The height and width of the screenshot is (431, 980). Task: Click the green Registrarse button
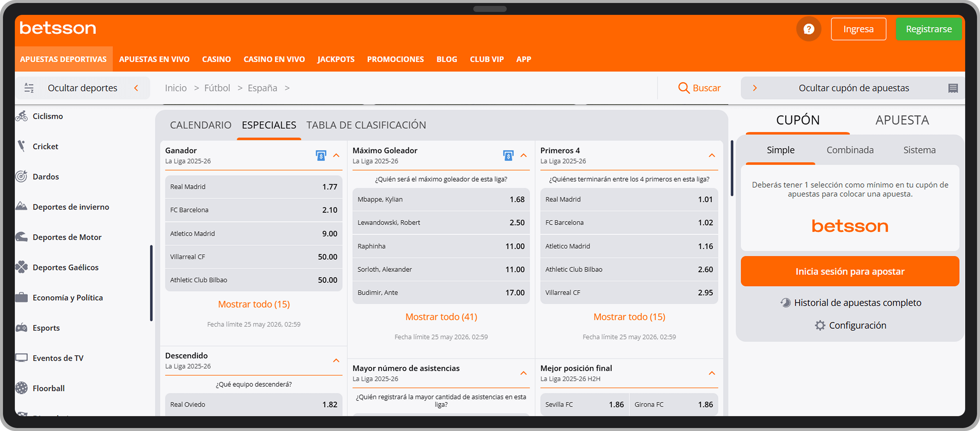pos(929,29)
